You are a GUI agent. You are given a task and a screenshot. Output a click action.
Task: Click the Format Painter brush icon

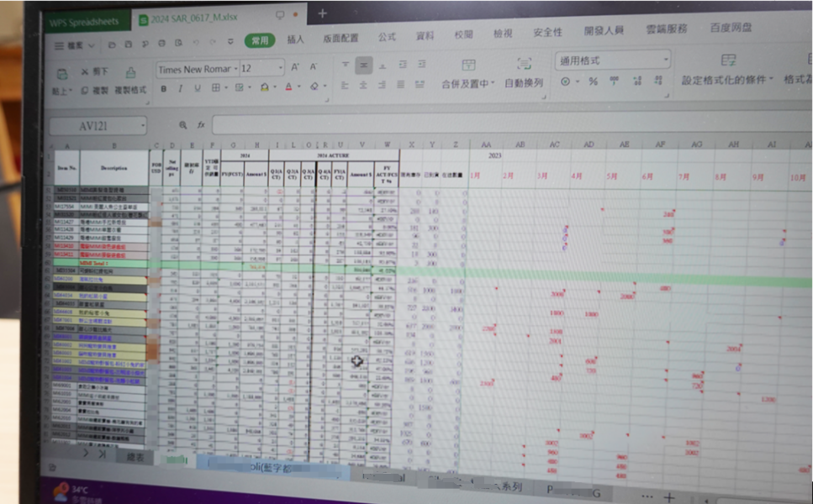(130, 72)
